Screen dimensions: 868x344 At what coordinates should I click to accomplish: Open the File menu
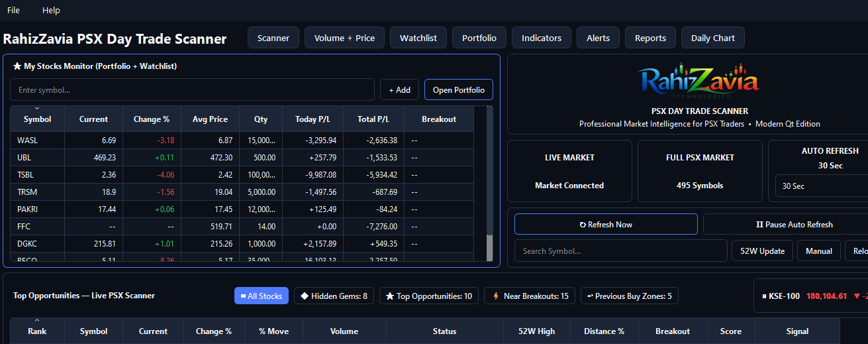[x=13, y=10]
